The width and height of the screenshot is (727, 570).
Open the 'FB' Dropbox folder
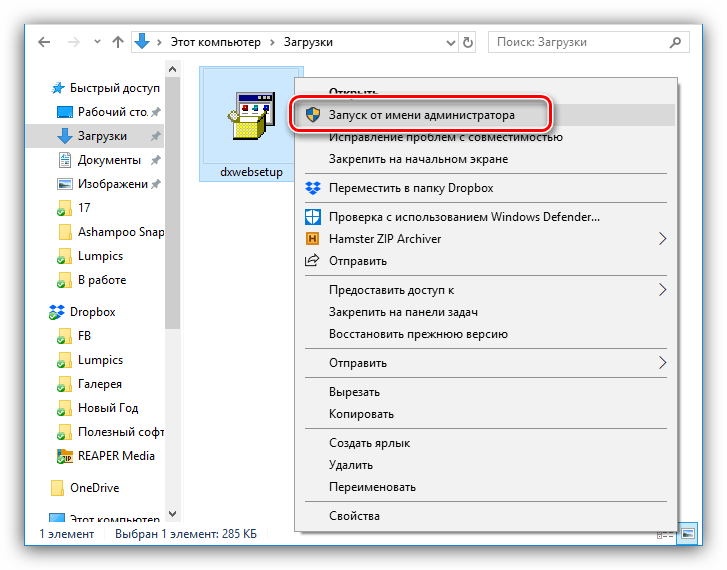pyautogui.click(x=84, y=336)
